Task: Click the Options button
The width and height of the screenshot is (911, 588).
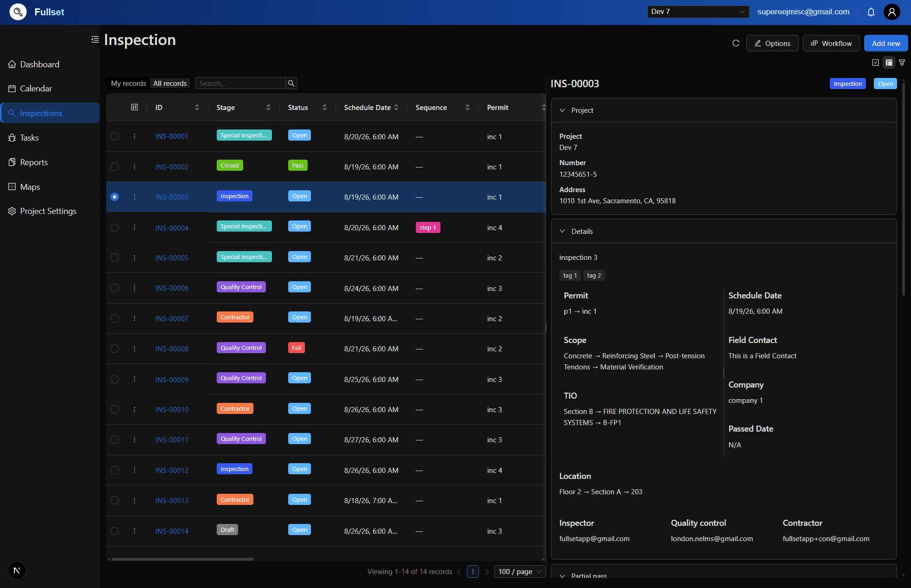Action: tap(772, 43)
